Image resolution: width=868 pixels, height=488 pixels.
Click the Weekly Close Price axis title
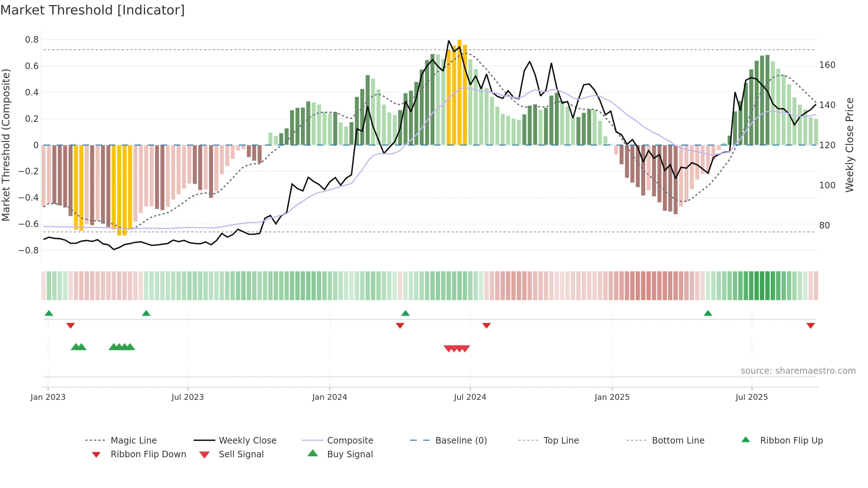850,145
